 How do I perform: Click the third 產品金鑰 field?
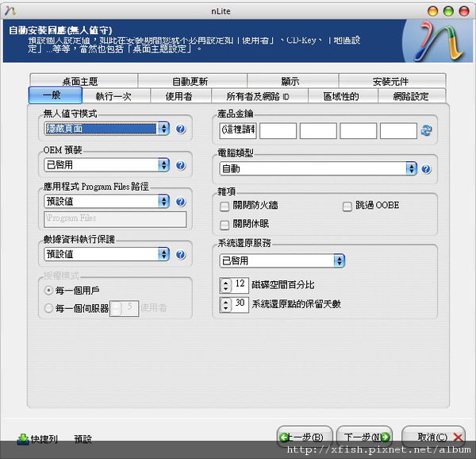[318, 130]
